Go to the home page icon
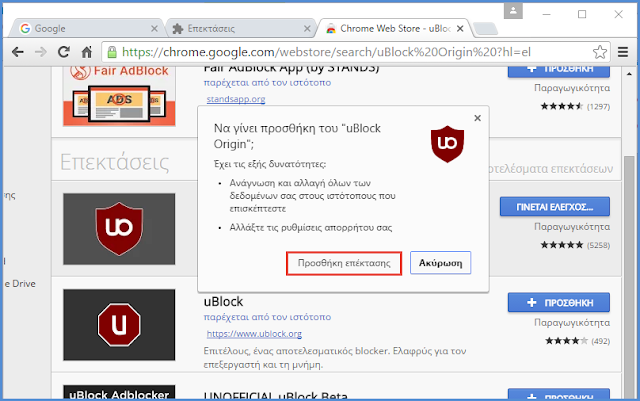Image resolution: width=640 pixels, height=401 pixels. [x=87, y=52]
